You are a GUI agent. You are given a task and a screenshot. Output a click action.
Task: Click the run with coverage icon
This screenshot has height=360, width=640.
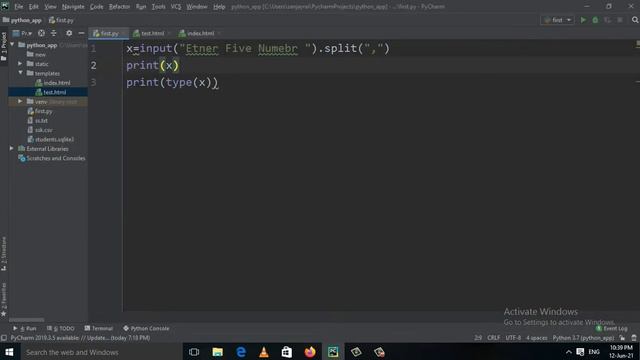click(607, 20)
